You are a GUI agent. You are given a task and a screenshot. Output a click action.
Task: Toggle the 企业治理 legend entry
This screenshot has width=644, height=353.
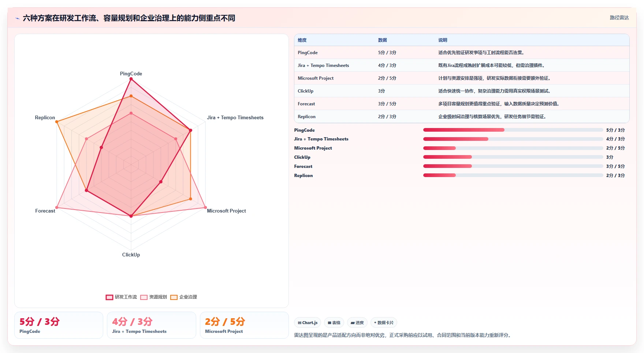184,297
